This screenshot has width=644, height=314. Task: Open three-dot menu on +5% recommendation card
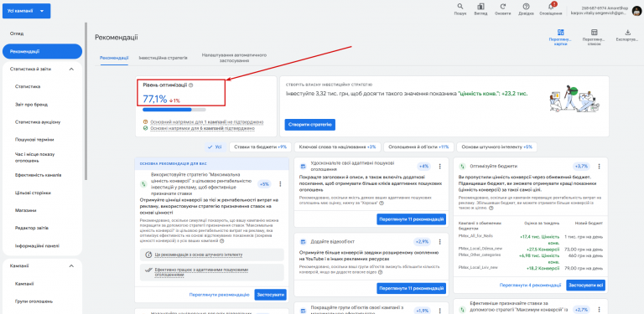281,184
